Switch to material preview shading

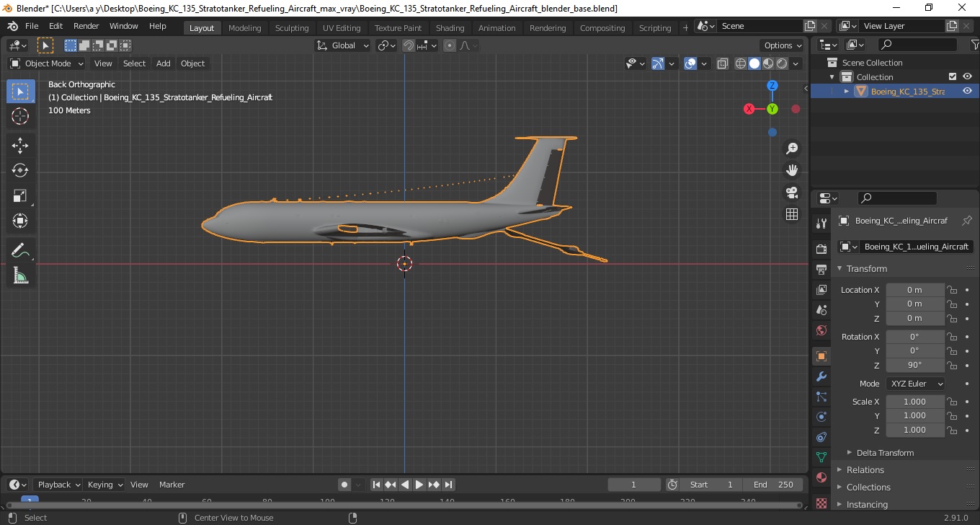click(768, 63)
